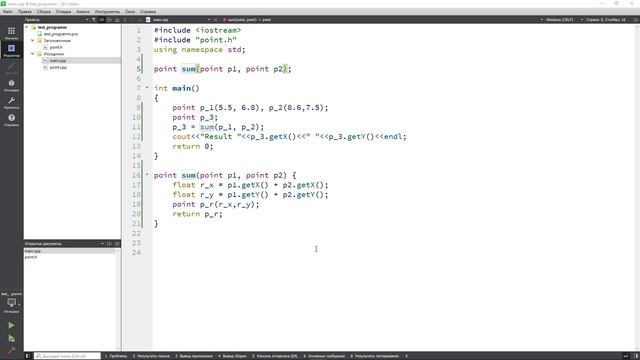Viewport: 640px width, 360px height.
Task: Open the Файл menu
Action: (8, 12)
